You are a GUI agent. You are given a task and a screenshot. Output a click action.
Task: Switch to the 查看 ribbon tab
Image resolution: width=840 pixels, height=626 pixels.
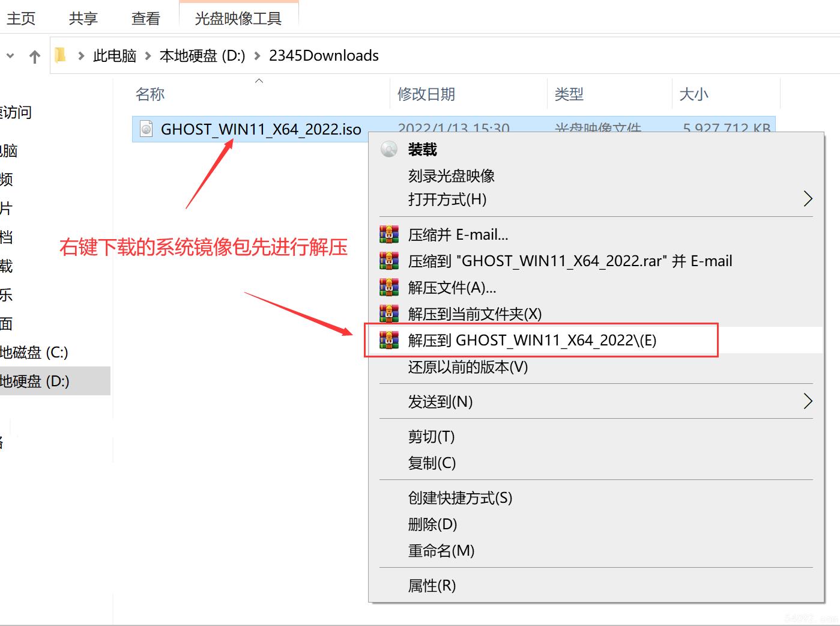tap(145, 18)
